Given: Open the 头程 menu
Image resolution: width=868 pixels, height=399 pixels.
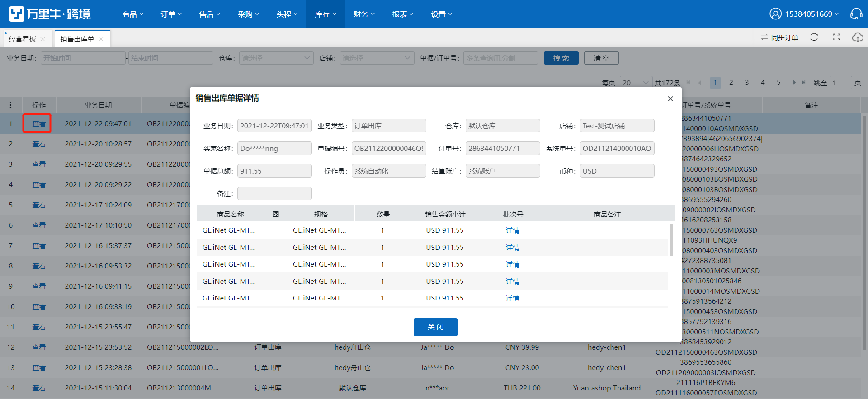Looking at the screenshot, I should point(287,14).
